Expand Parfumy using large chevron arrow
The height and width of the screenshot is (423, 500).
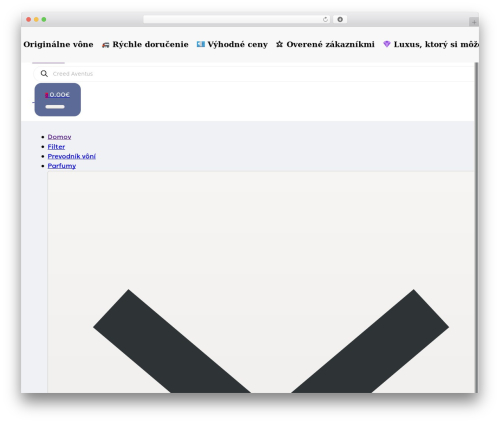click(271, 340)
